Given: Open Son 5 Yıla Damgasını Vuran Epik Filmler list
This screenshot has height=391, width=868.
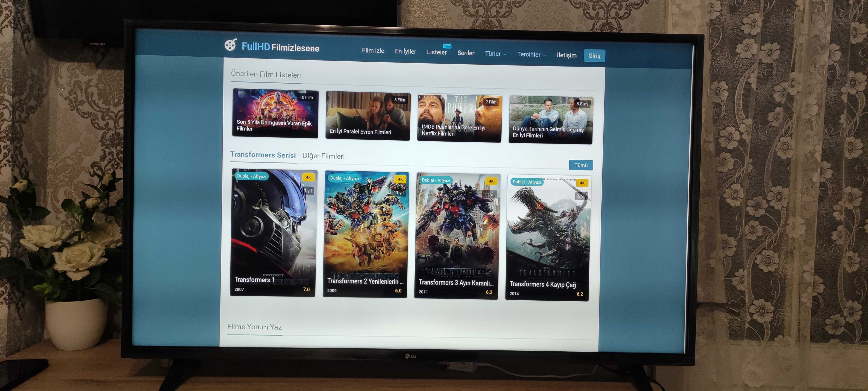Looking at the screenshot, I should [x=275, y=113].
